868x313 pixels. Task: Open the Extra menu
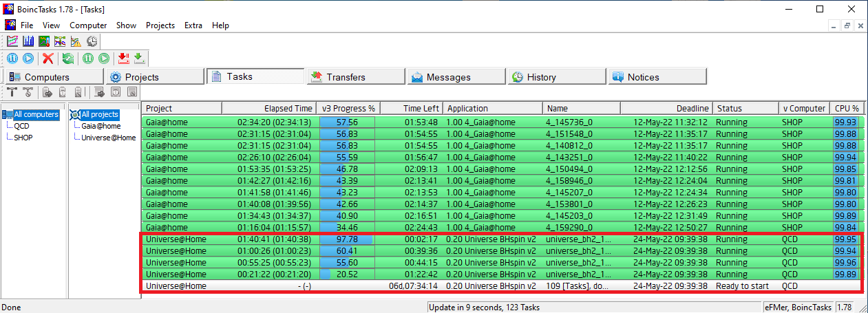tap(193, 25)
